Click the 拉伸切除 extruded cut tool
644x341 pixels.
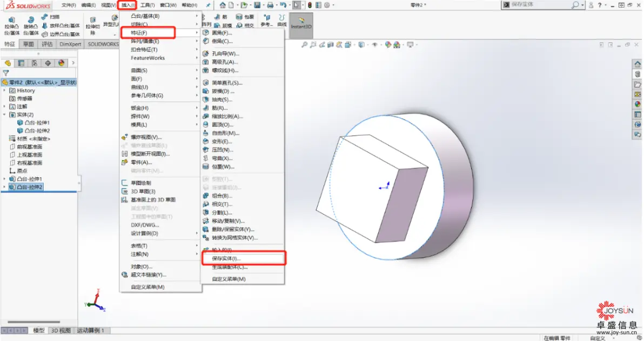93,26
